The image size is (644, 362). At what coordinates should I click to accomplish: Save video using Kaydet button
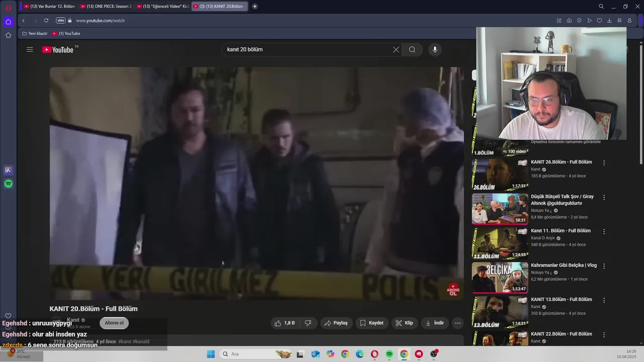tap(371, 323)
